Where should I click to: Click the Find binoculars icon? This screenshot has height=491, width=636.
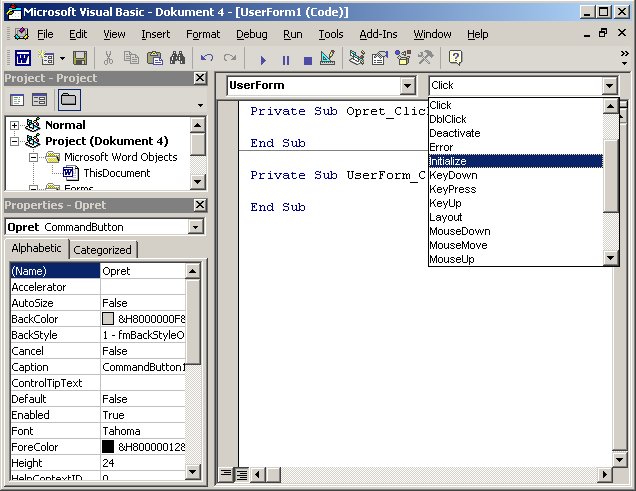coord(177,58)
